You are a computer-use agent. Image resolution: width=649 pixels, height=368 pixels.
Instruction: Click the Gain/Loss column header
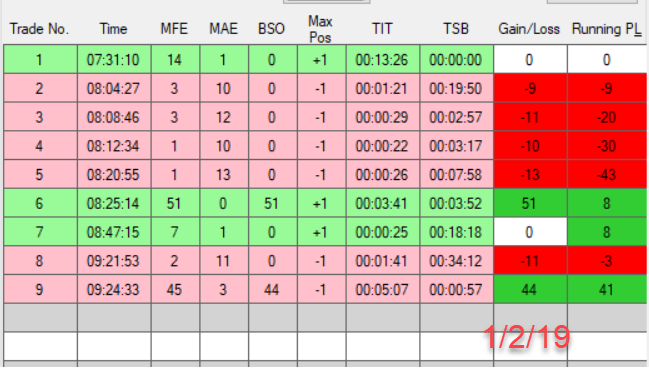pos(529,29)
